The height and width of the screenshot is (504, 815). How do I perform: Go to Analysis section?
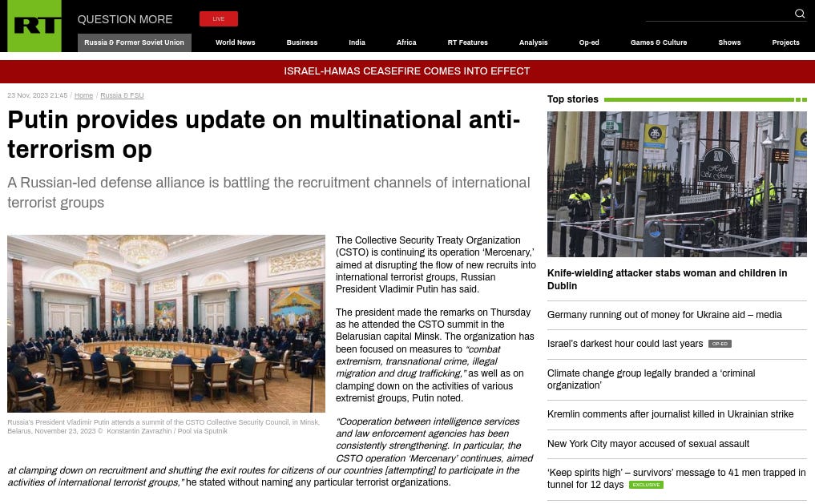(533, 42)
